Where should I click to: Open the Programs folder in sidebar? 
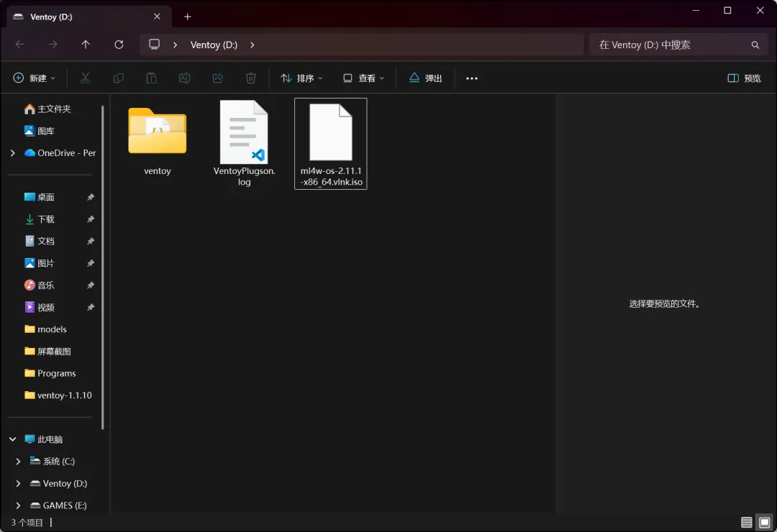(x=50, y=374)
